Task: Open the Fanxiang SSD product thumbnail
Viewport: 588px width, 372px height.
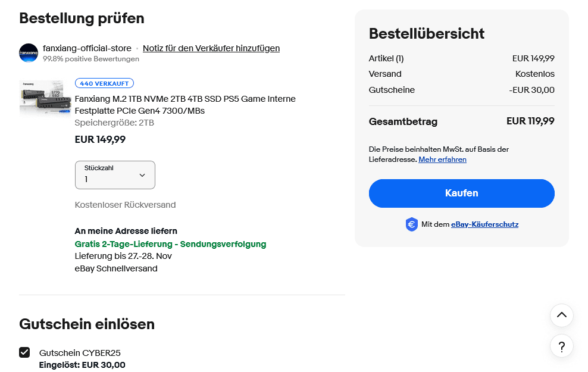Action: click(x=45, y=99)
